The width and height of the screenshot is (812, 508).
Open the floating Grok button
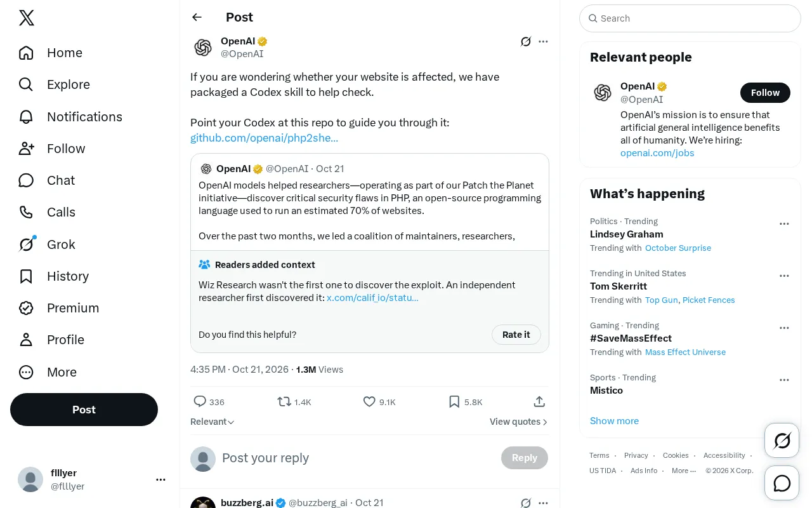[x=782, y=441]
